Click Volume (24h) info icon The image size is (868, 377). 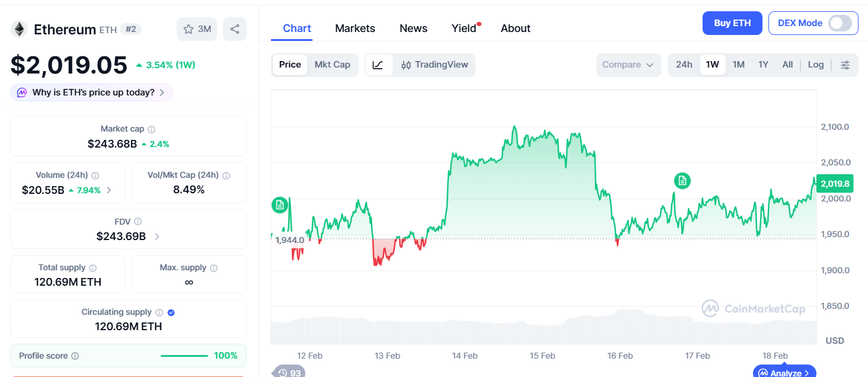point(95,175)
